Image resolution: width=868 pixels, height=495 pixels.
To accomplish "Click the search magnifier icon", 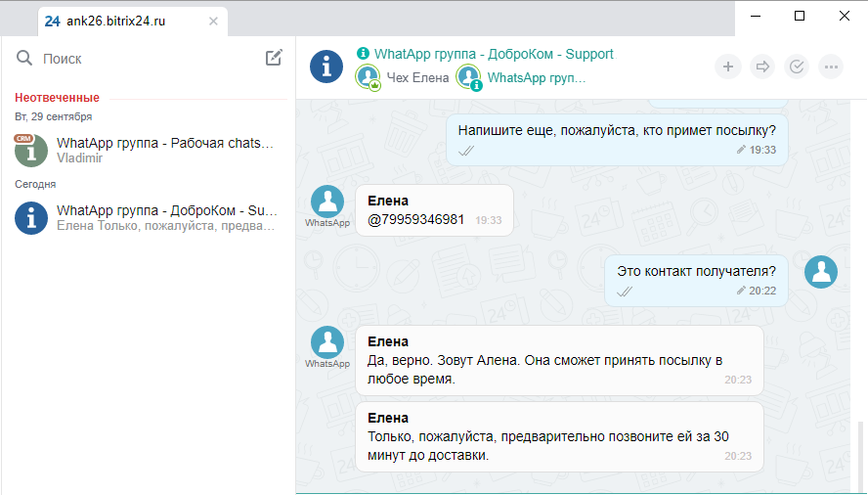I will pos(24,59).
